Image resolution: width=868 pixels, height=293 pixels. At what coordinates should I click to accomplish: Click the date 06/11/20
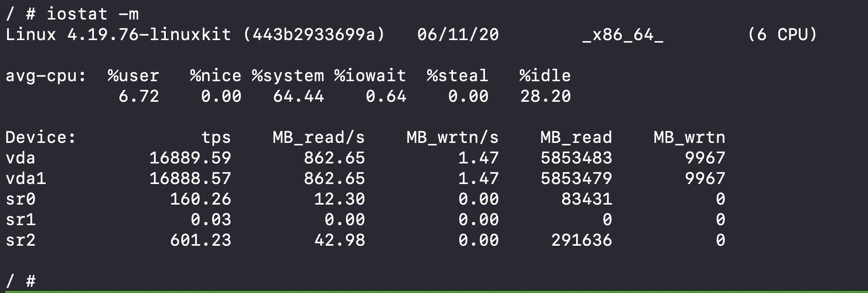click(458, 34)
